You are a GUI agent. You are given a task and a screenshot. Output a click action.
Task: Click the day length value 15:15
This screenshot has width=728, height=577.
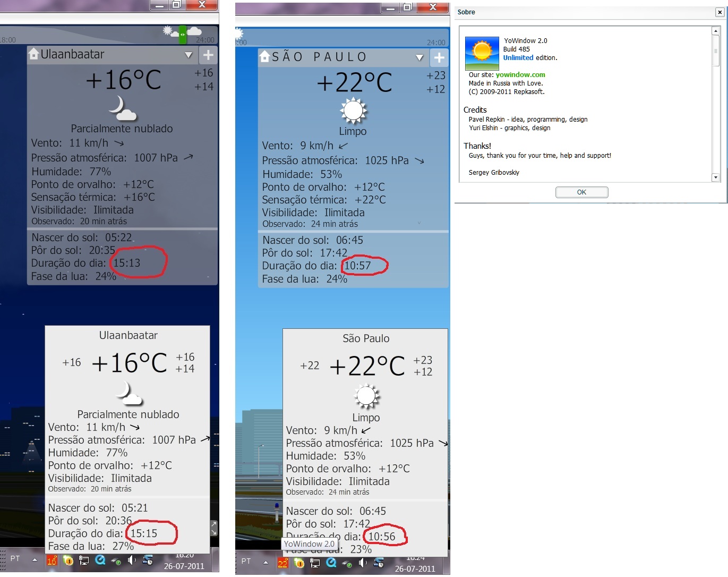144,533
